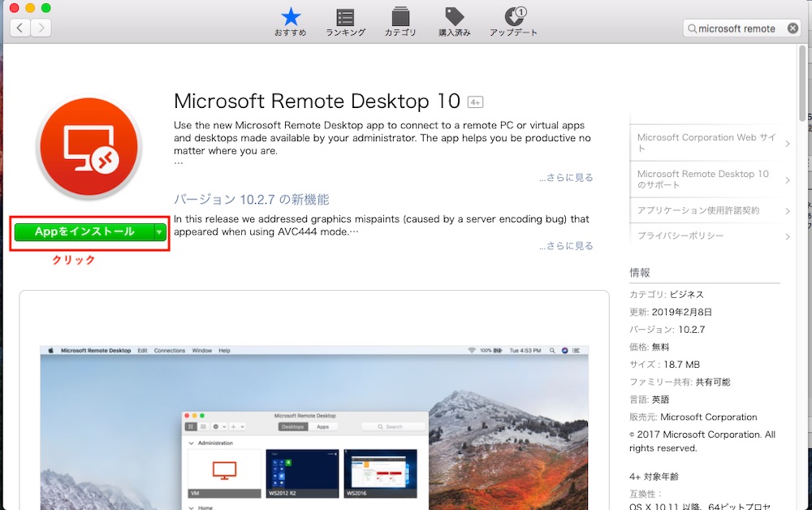Viewport: 812px width, 510px height.
Task: Click the 情報 section heading
Action: point(640,273)
